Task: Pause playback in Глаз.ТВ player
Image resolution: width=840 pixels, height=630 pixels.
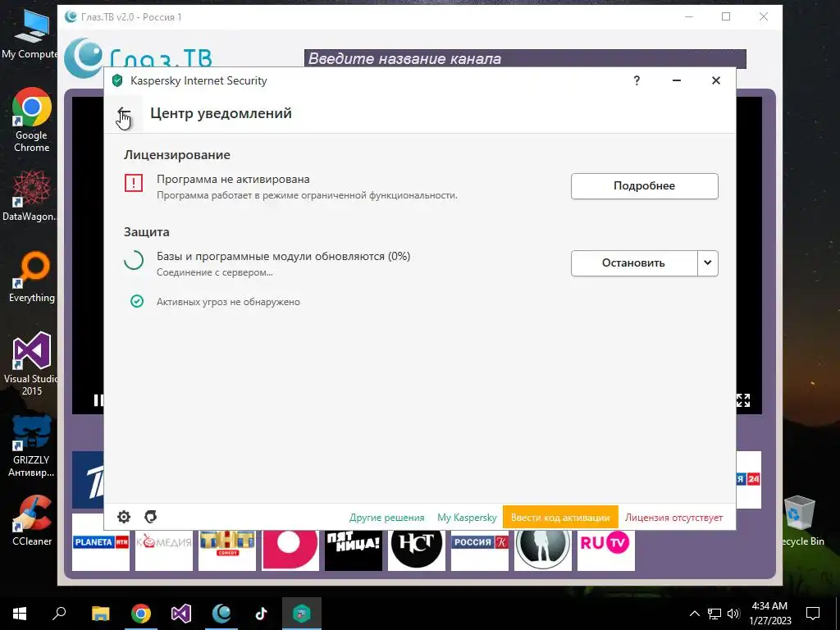Action: pyautogui.click(x=98, y=399)
